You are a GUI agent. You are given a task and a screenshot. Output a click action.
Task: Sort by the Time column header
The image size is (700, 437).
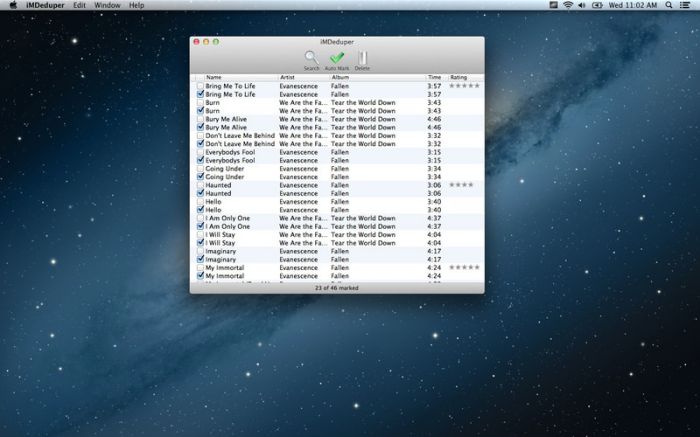tap(436, 77)
